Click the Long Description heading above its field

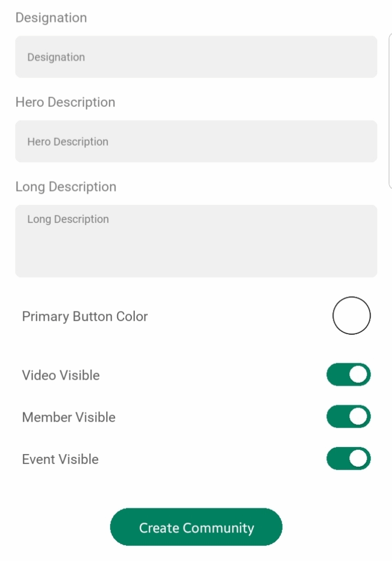pos(66,187)
